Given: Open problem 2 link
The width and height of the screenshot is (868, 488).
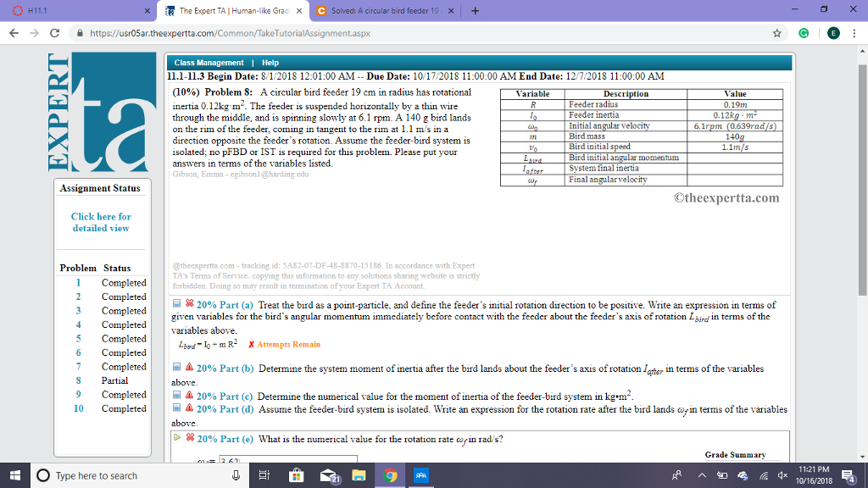Looking at the screenshot, I should (78, 297).
